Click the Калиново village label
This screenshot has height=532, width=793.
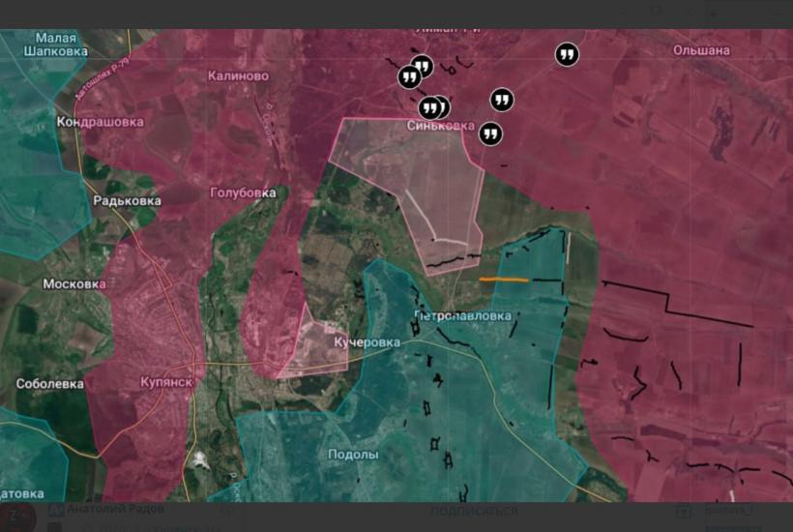(x=238, y=75)
